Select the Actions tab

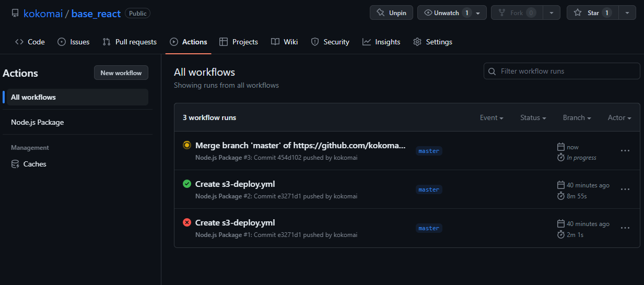coord(188,42)
